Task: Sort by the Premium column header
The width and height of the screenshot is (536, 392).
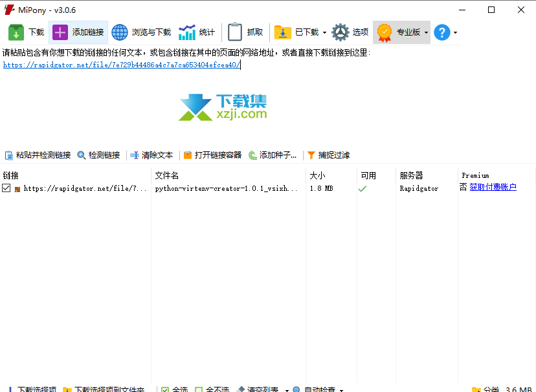Action: click(x=475, y=175)
